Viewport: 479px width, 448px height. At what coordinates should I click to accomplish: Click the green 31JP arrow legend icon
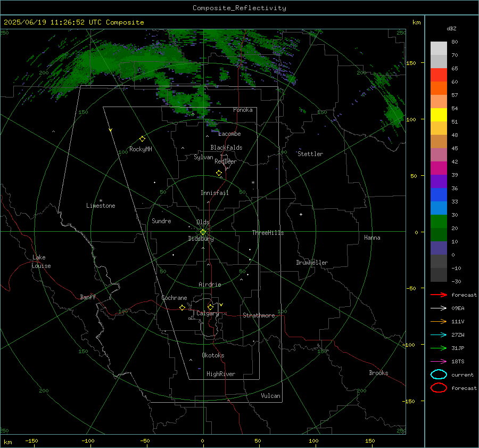[439, 348]
